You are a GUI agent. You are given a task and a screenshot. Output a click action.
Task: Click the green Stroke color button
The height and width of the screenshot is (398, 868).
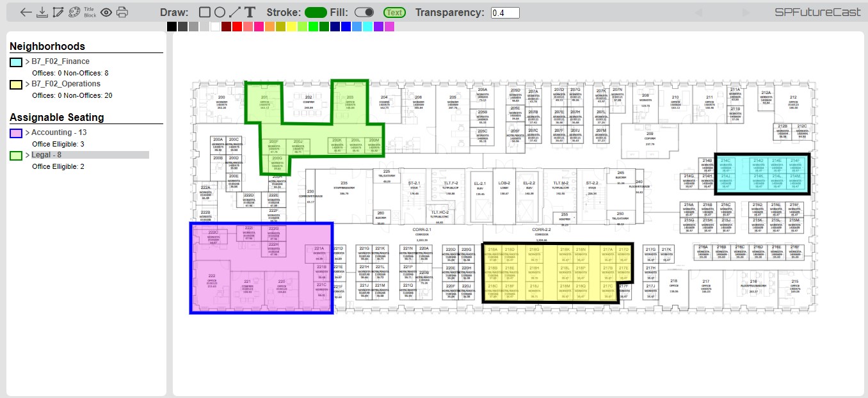coord(316,12)
